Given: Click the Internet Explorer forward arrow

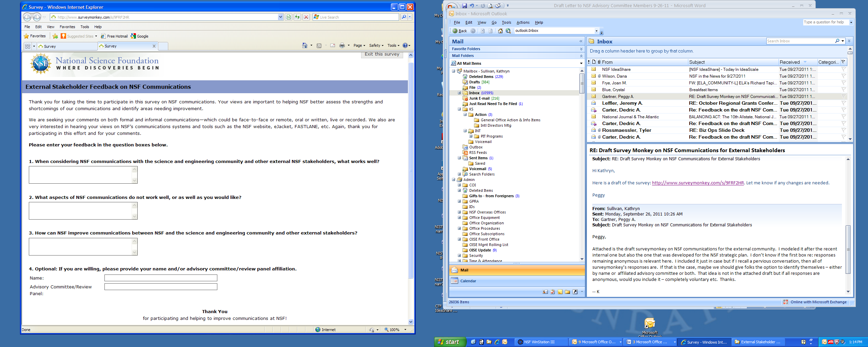Looking at the screenshot, I should pyautogui.click(x=37, y=17).
